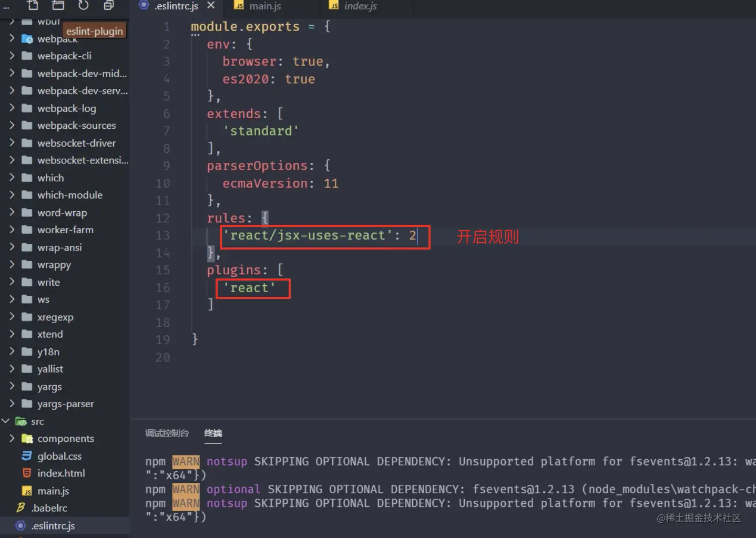
Task: Expand the which-module folder chevron
Action: [12, 194]
